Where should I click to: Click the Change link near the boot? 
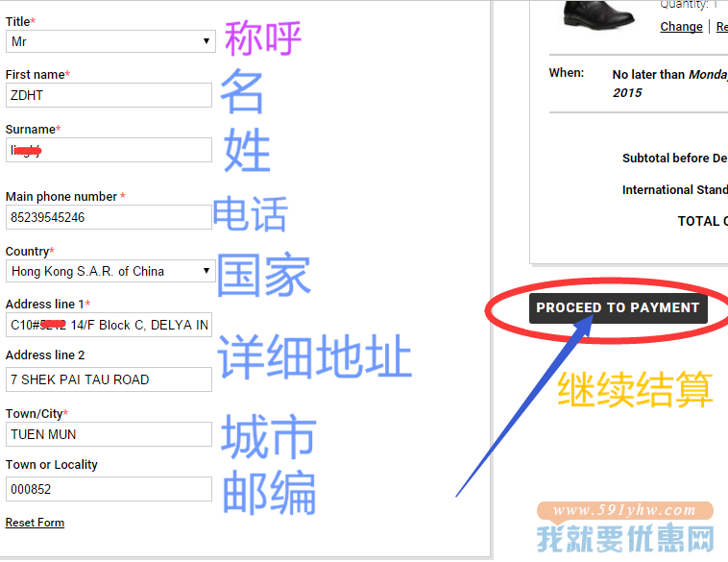(681, 27)
